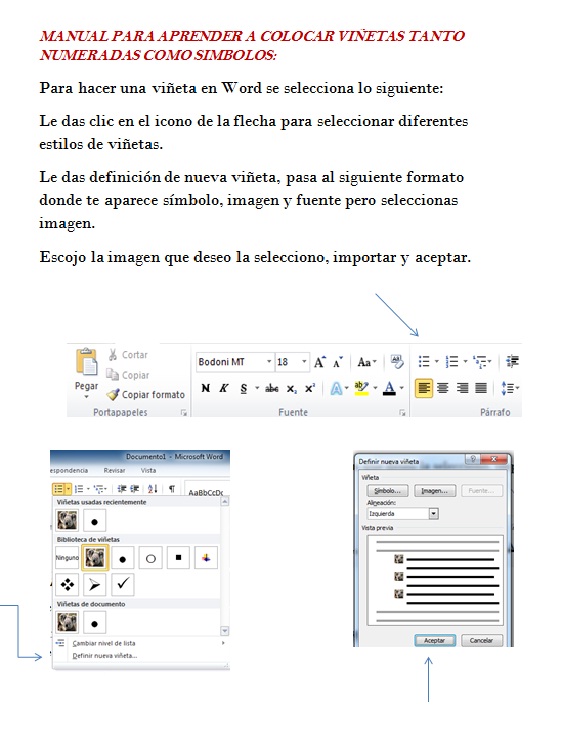
Task: Open Portapapeles dialog launcher
Action: [184, 413]
